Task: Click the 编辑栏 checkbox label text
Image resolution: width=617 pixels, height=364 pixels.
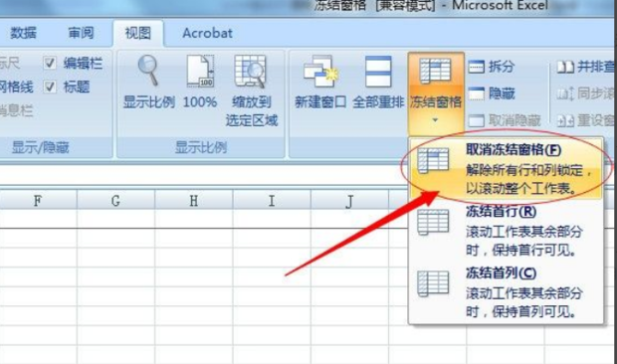Action: [x=83, y=63]
